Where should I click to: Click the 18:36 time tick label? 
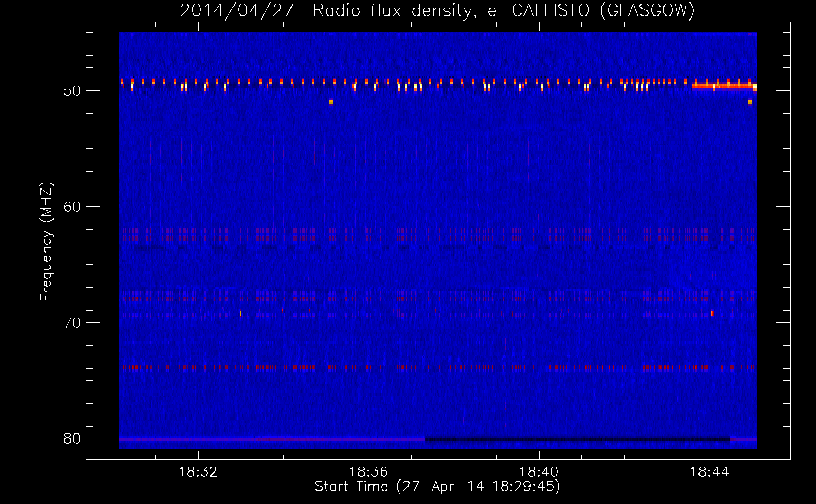pos(369,472)
